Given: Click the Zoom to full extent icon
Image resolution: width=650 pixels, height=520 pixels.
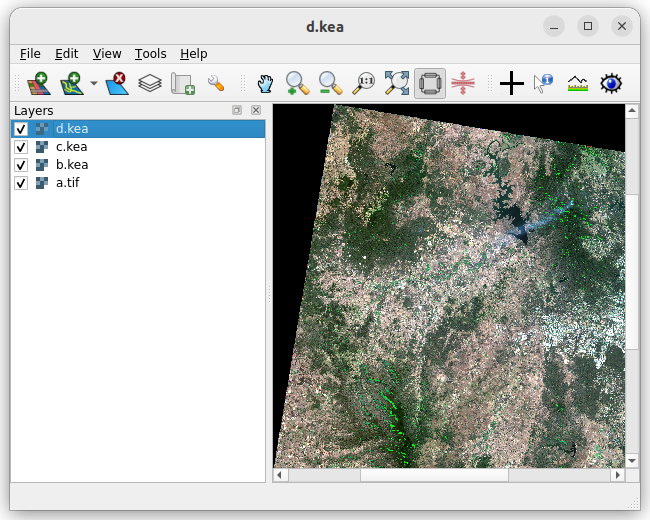Looking at the screenshot, I should (397, 83).
